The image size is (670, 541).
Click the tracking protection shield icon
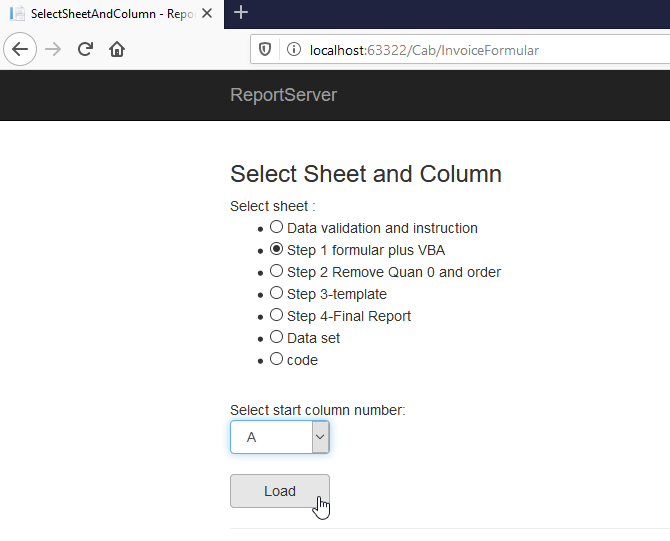pos(265,49)
